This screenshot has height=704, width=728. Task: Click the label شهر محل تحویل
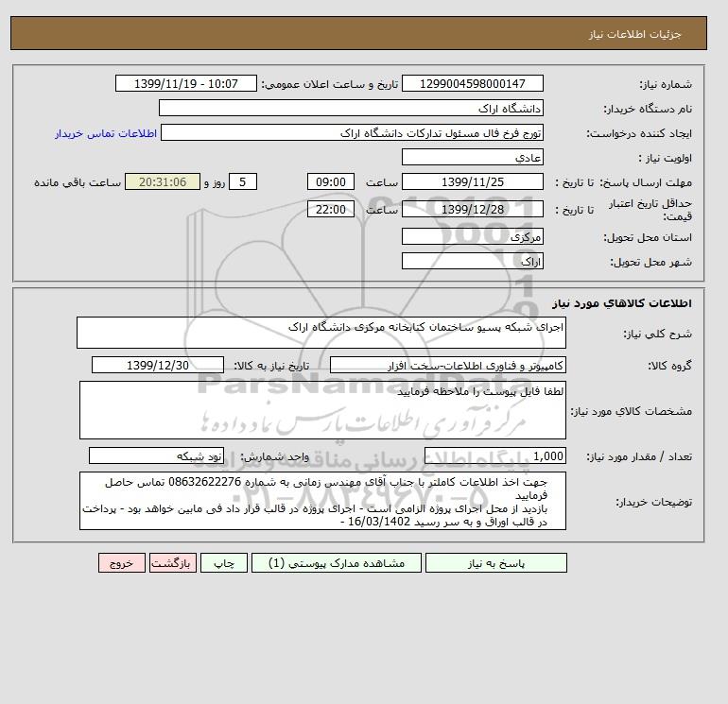click(x=650, y=262)
